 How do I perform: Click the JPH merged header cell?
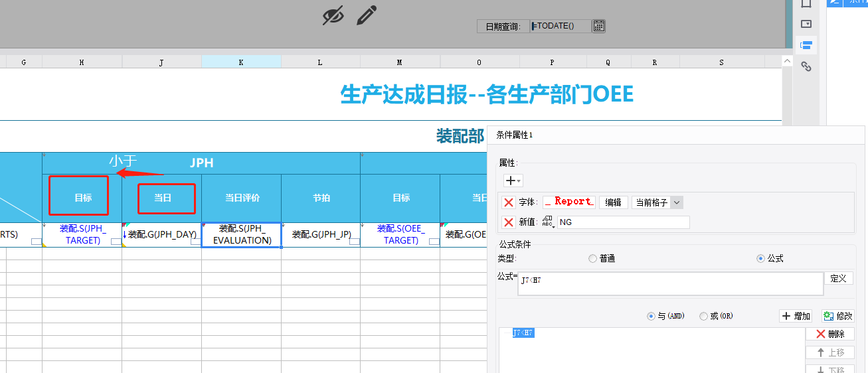tap(201, 163)
